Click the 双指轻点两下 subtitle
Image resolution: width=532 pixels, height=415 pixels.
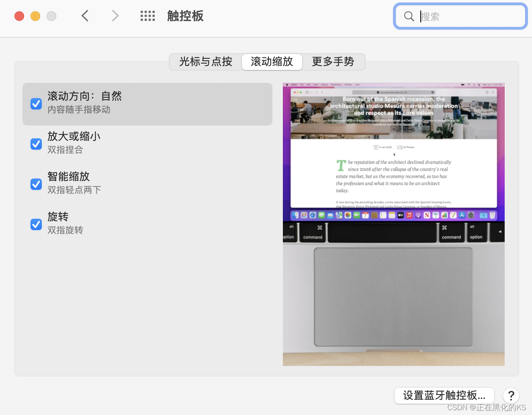pos(74,190)
